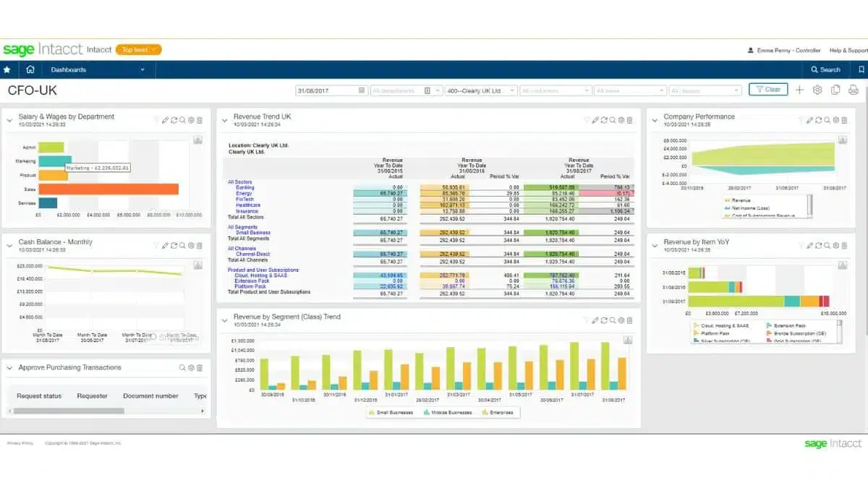Image resolution: width=868 pixels, height=488 pixels.
Task: Magnify the Revenue Trend UK panel
Action: coord(612,120)
